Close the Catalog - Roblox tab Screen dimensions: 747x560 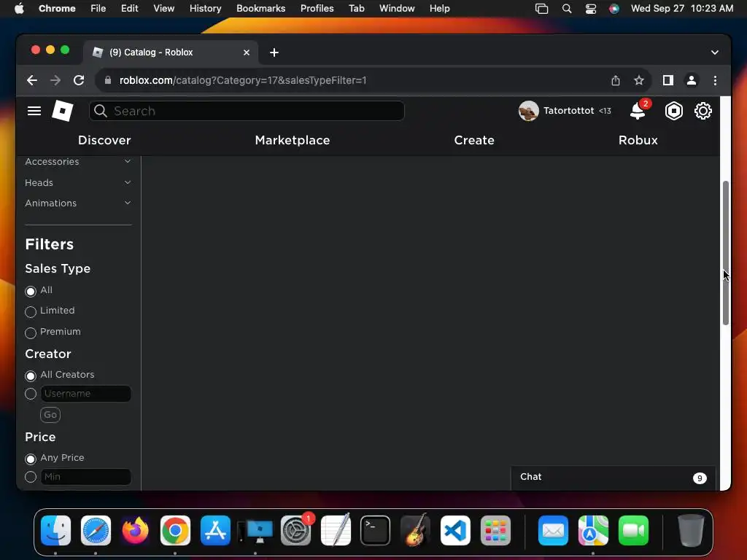(x=247, y=52)
